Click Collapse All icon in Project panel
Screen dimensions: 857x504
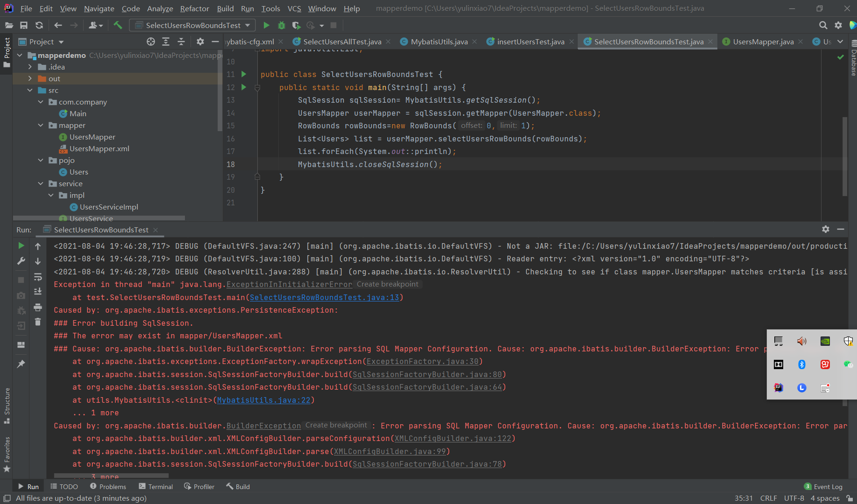click(x=181, y=42)
